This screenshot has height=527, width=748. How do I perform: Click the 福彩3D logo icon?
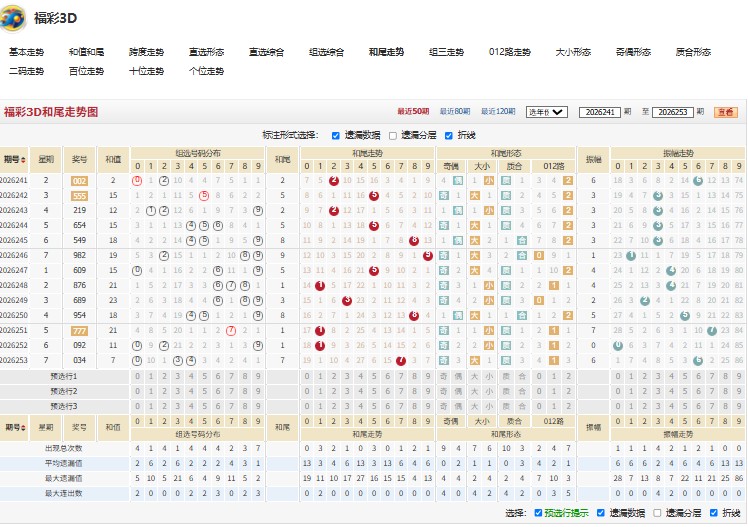[x=13, y=19]
